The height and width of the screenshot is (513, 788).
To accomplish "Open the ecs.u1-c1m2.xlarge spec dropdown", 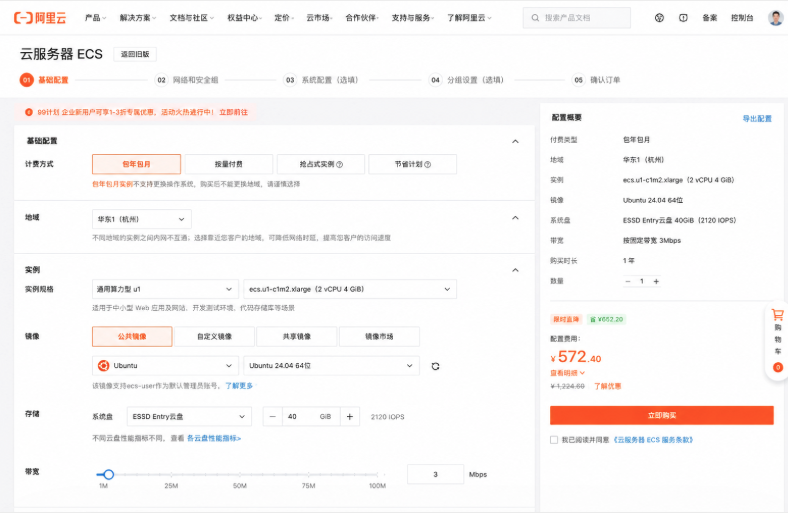I will coord(350,289).
